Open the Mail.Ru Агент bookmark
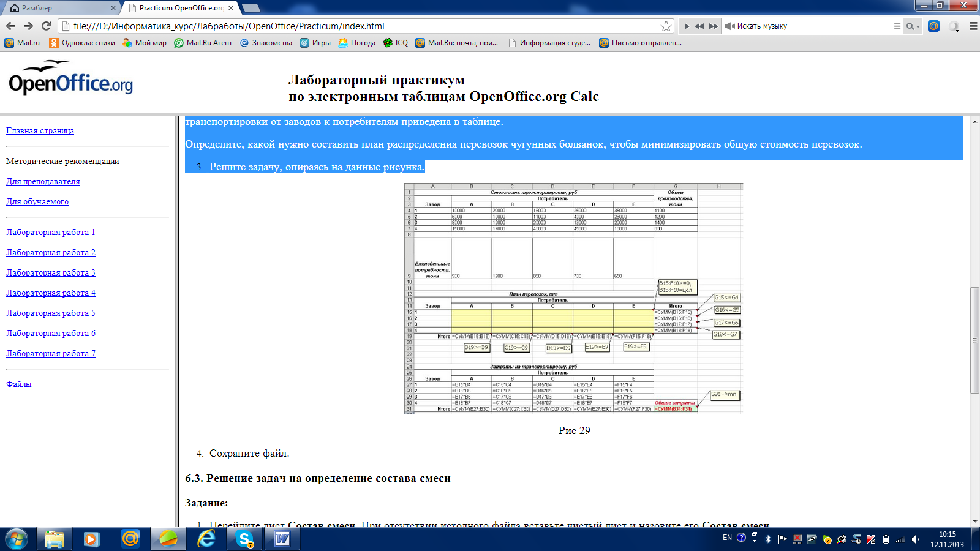This screenshot has width=980, height=551. pyautogui.click(x=203, y=43)
